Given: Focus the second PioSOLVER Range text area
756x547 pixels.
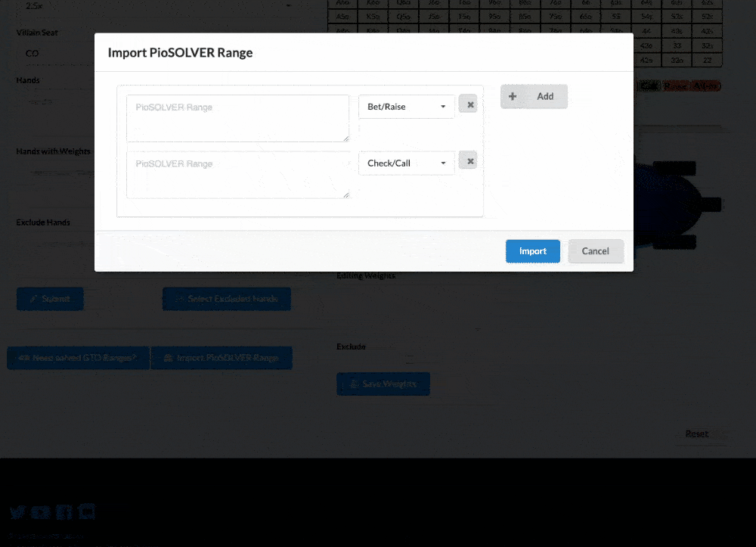Looking at the screenshot, I should coord(237,175).
